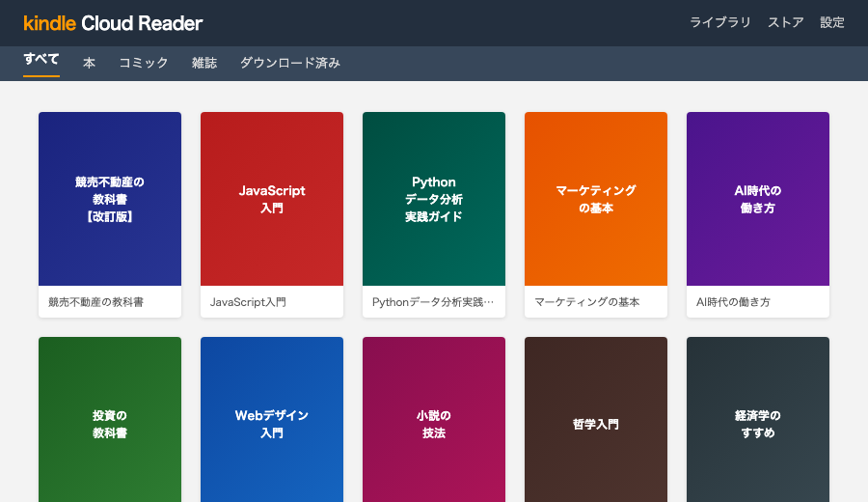Filter by ダウンロード済み tab
868x502 pixels.
pos(290,63)
